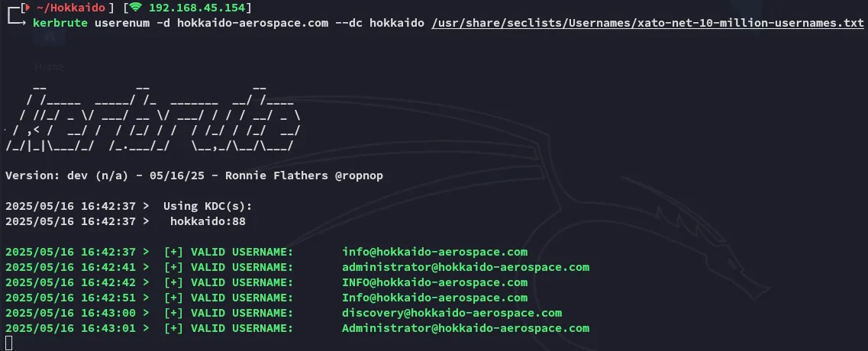The width and height of the screenshot is (868, 351).
Task: Click the underlined xato-net usernames wordlist path
Action: (647, 23)
